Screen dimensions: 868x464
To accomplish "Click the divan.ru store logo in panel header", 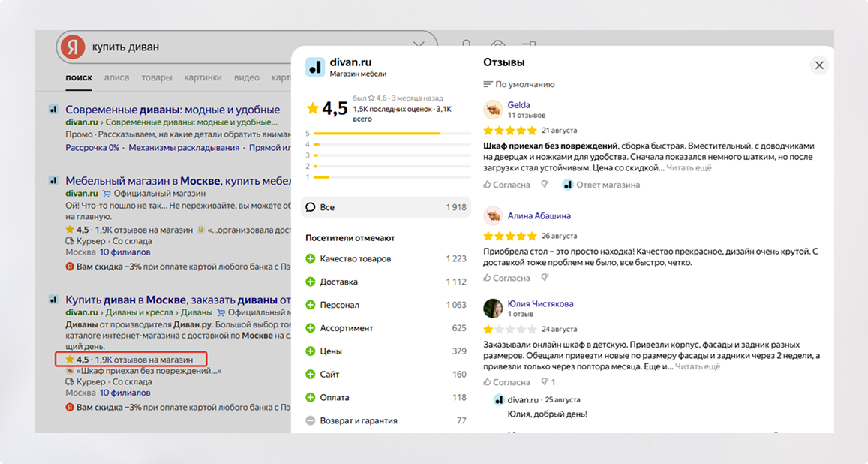I will point(315,67).
